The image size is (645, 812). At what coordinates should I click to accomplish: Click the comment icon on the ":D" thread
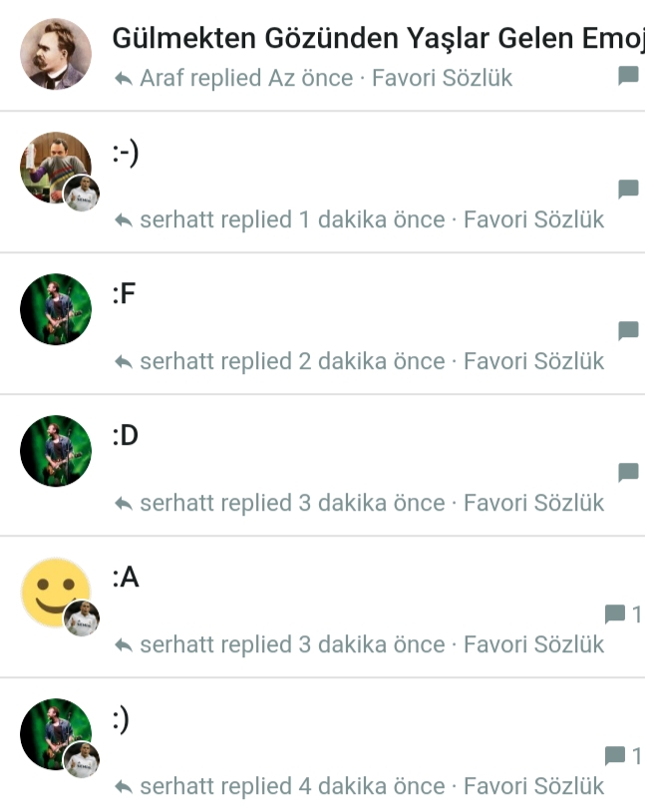pos(628,472)
